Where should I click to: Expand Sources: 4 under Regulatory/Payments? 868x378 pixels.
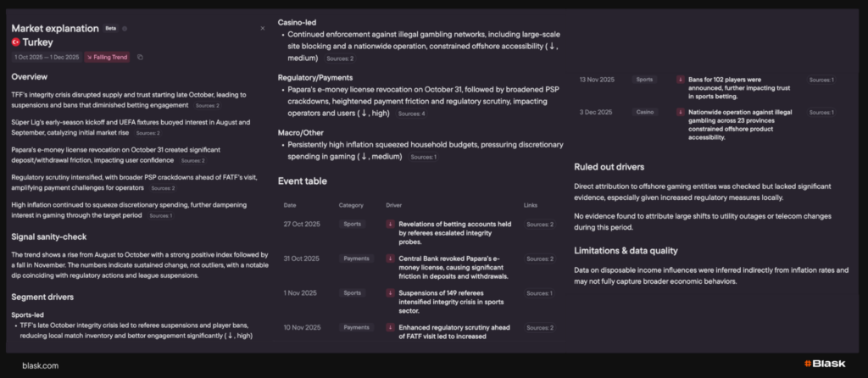coord(411,113)
